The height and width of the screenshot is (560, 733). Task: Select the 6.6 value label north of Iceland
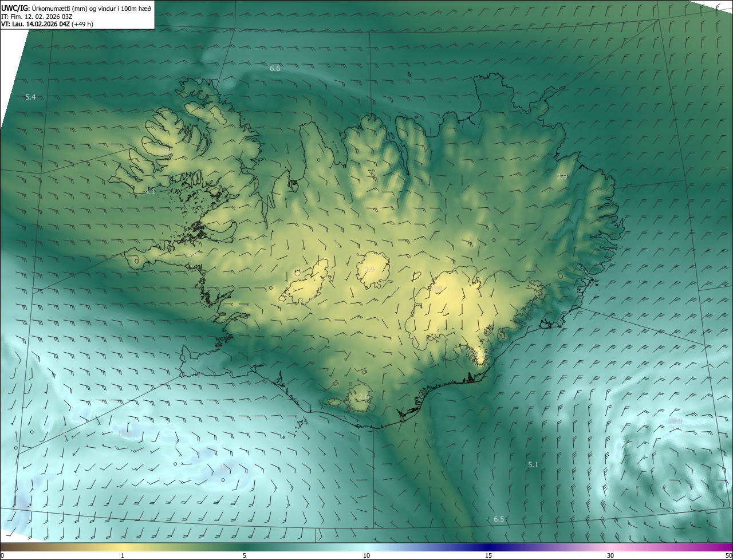(x=275, y=68)
